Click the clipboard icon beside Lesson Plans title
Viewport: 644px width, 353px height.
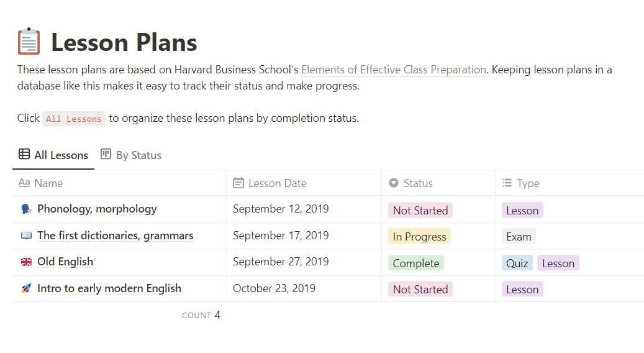pyautogui.click(x=29, y=42)
